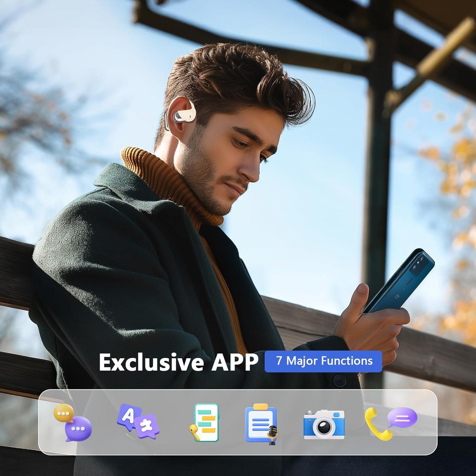The height and width of the screenshot is (476, 476).
Task: Click the clipboard with microphone icon
Action: click(x=261, y=423)
